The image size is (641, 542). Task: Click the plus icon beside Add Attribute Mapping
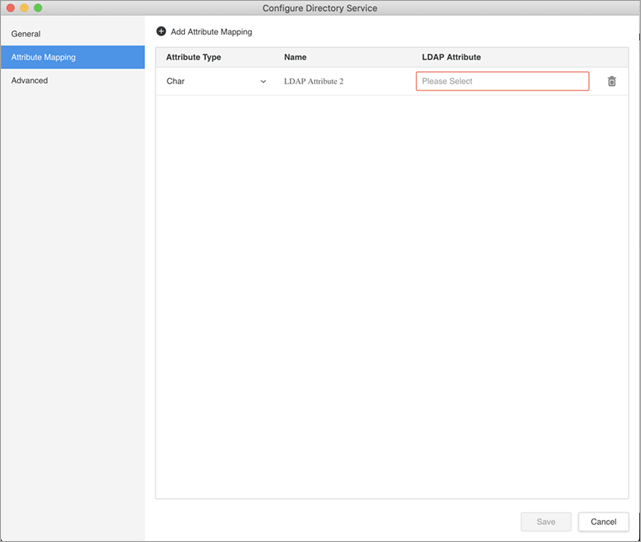tap(162, 32)
